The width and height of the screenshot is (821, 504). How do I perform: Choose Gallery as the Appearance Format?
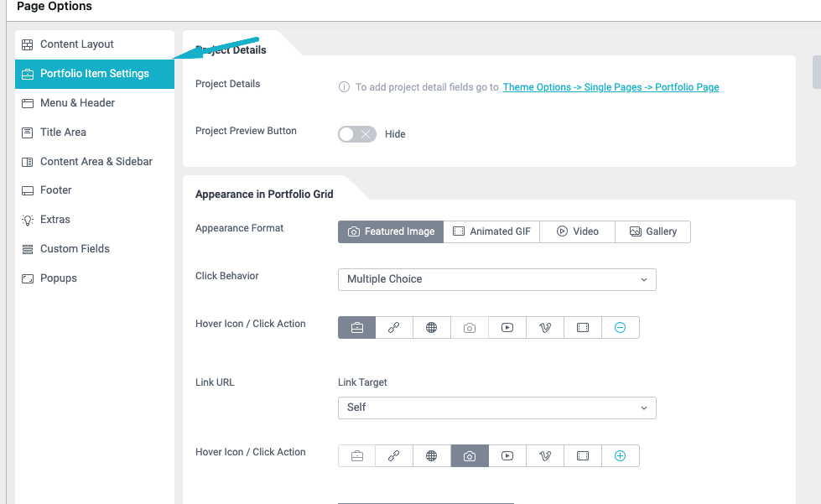(x=652, y=231)
